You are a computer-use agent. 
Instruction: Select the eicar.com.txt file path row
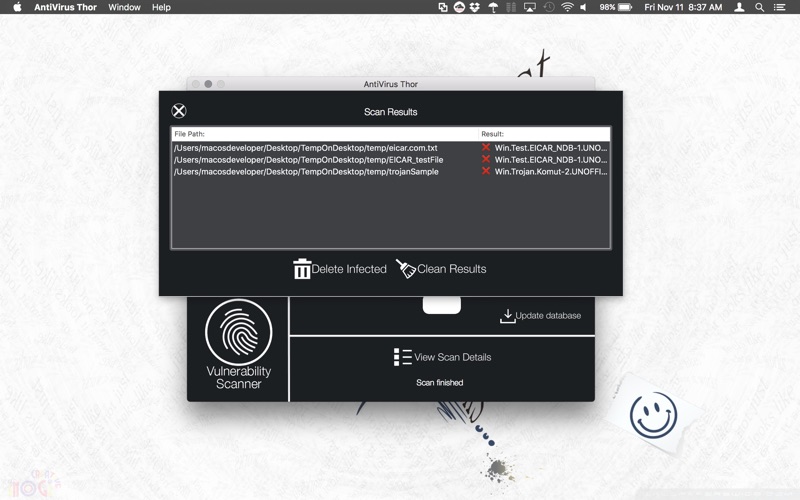pyautogui.click(x=306, y=148)
